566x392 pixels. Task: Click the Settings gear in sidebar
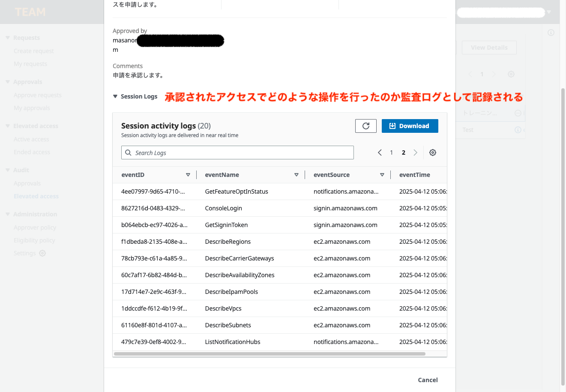(42, 253)
